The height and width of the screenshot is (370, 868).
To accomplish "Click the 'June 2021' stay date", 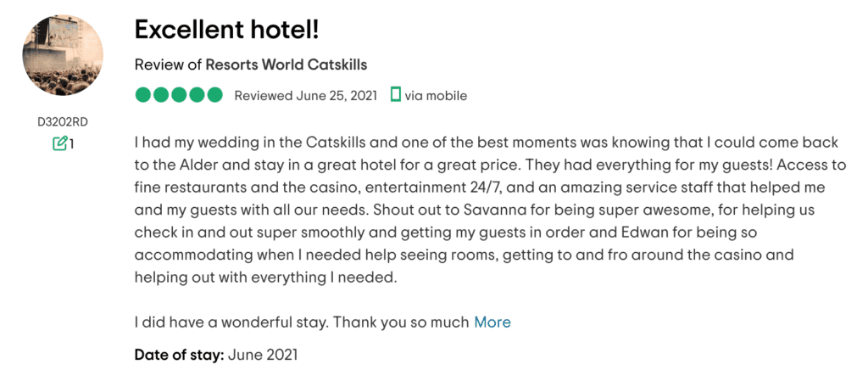I will point(263,355).
